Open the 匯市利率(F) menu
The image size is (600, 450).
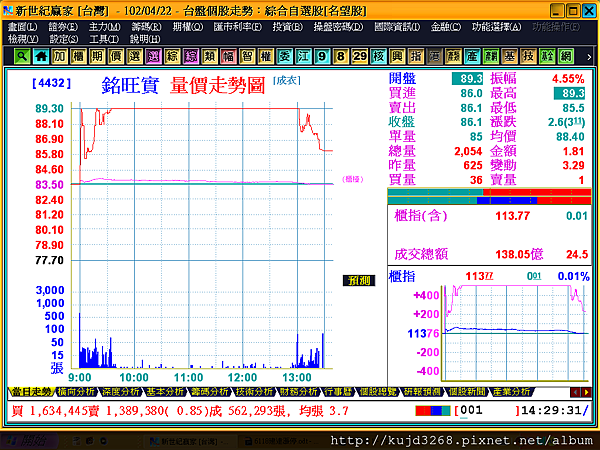point(238,27)
